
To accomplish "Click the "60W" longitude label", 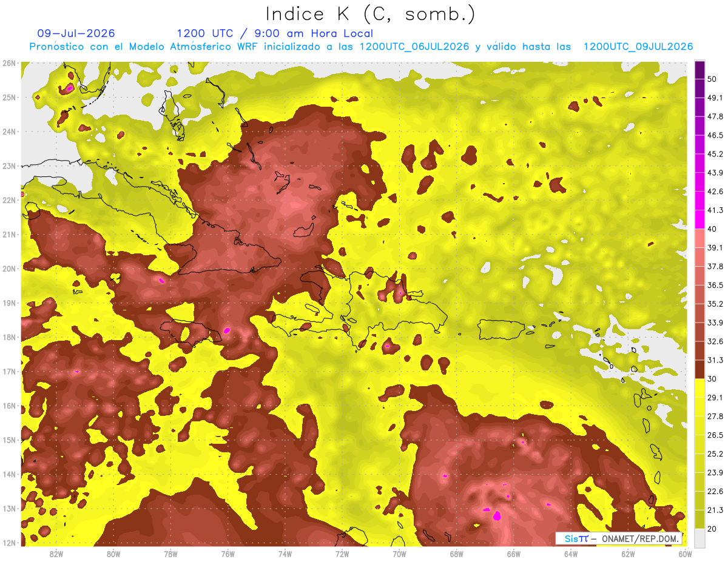I will point(686,554).
